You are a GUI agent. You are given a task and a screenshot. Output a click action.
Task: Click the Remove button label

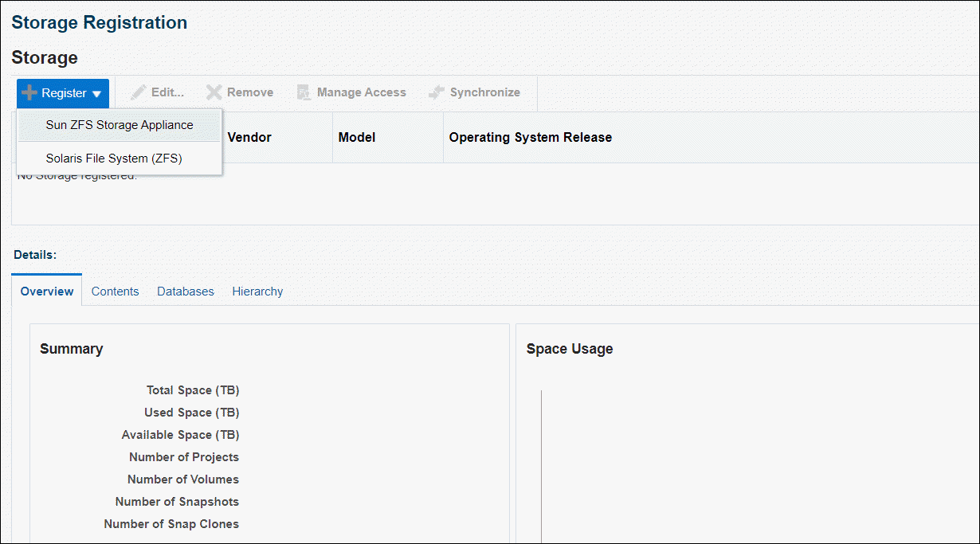point(250,92)
